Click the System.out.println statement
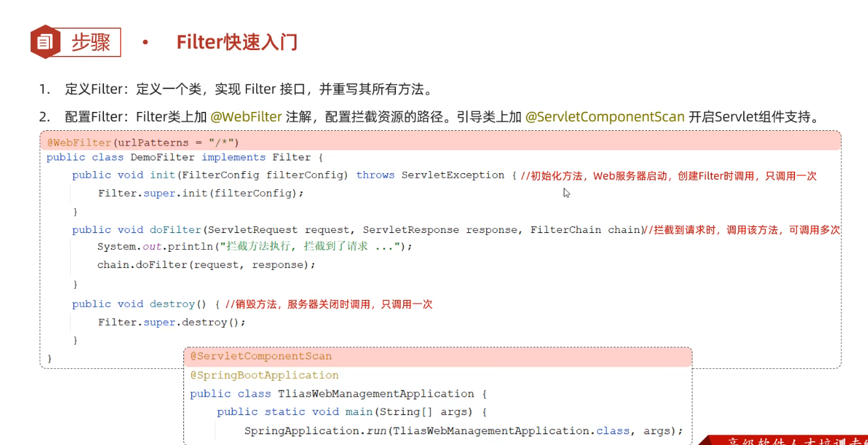 [255, 247]
